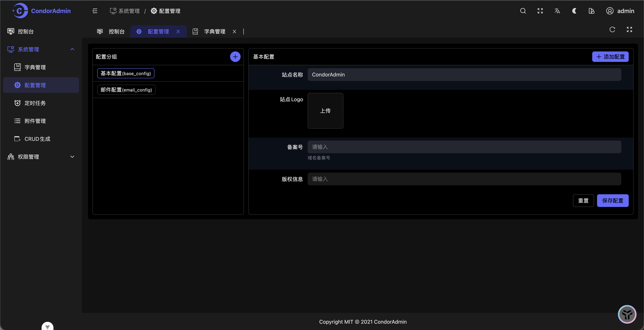Toggle dark mode moon icon
Viewport: 644px width, 330px height.
pos(574,11)
